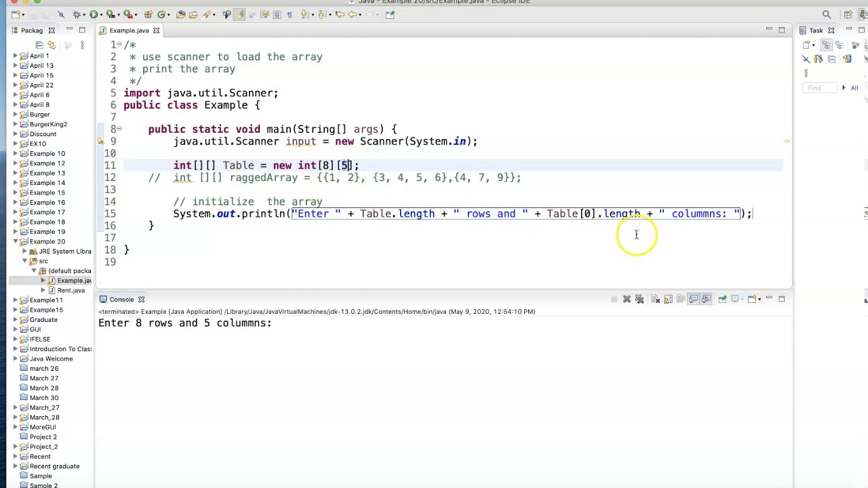Toggle Scroll Lock in Console
Viewport: 868px width, 488px height.
668,299
